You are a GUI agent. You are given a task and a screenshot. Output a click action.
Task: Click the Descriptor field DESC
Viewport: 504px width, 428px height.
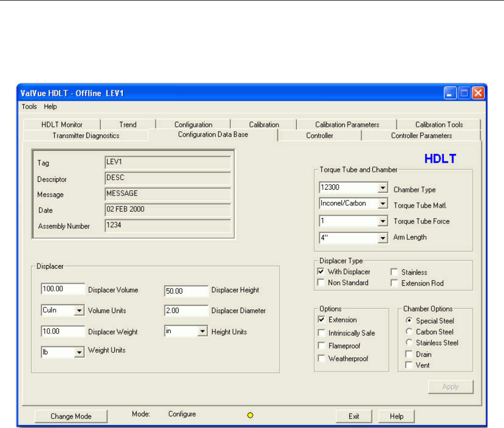[x=168, y=178]
